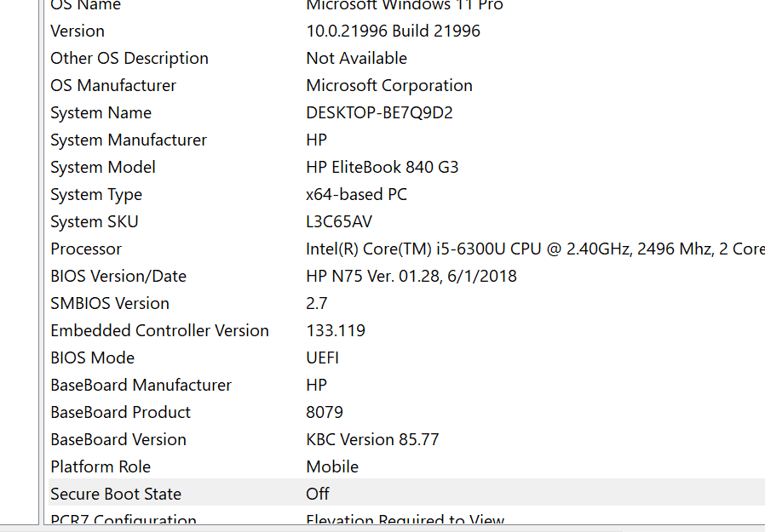Click the 10.0.21996 Build 21996 value

[393, 31]
